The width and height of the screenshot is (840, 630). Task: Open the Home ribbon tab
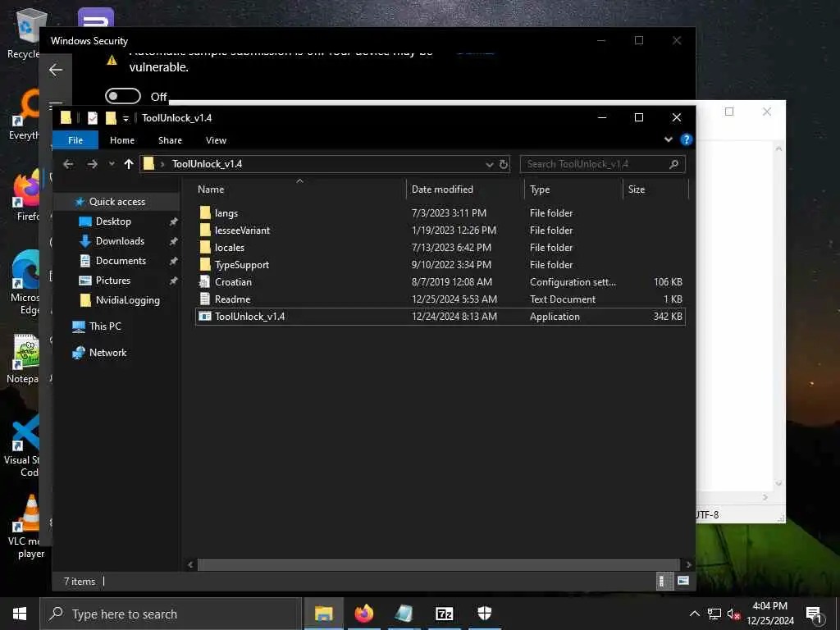tap(122, 140)
